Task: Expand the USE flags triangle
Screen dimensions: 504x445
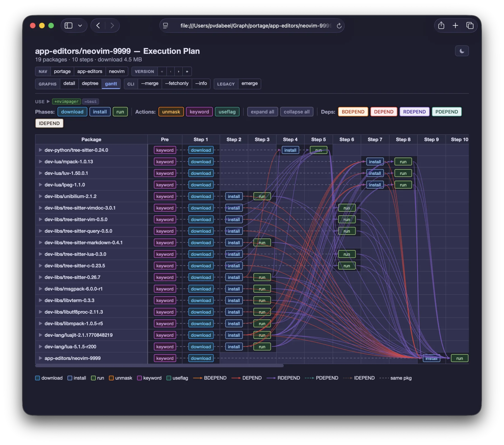Action: [x=48, y=102]
